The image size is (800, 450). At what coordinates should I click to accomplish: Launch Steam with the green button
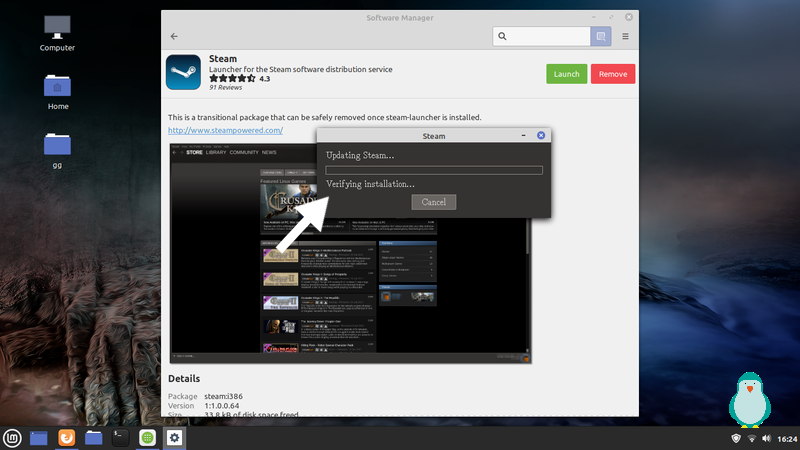566,74
